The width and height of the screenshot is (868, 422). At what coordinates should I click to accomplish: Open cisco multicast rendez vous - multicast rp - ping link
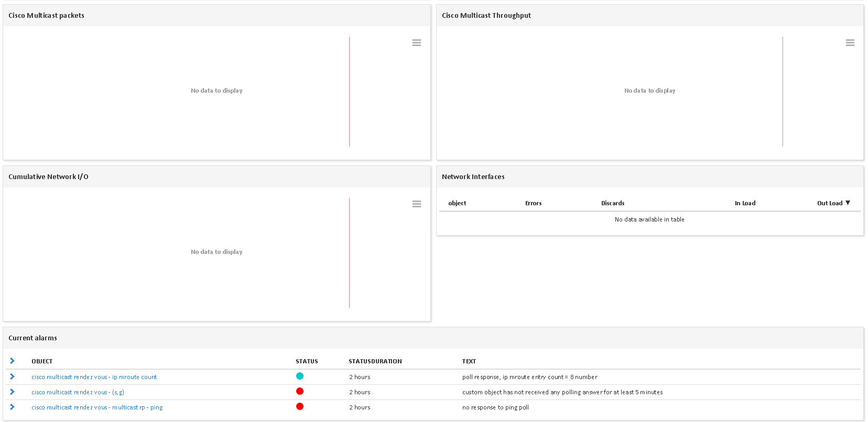97,407
